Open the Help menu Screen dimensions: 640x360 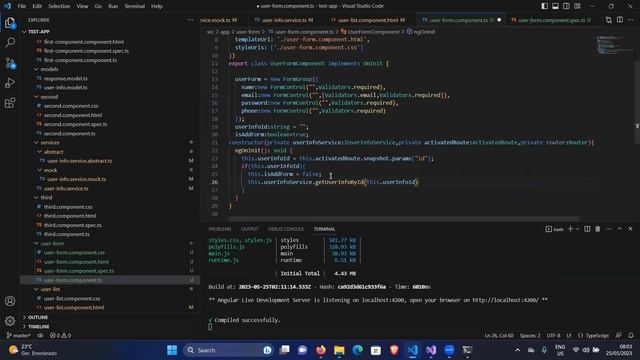(157, 6)
